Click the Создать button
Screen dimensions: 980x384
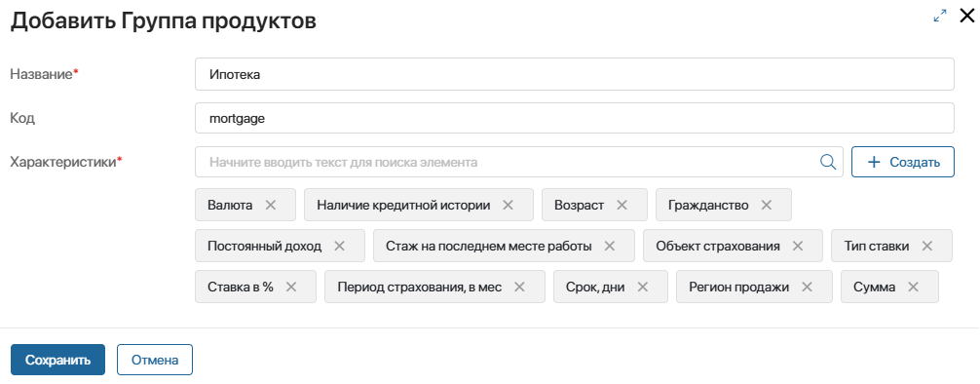click(x=903, y=162)
